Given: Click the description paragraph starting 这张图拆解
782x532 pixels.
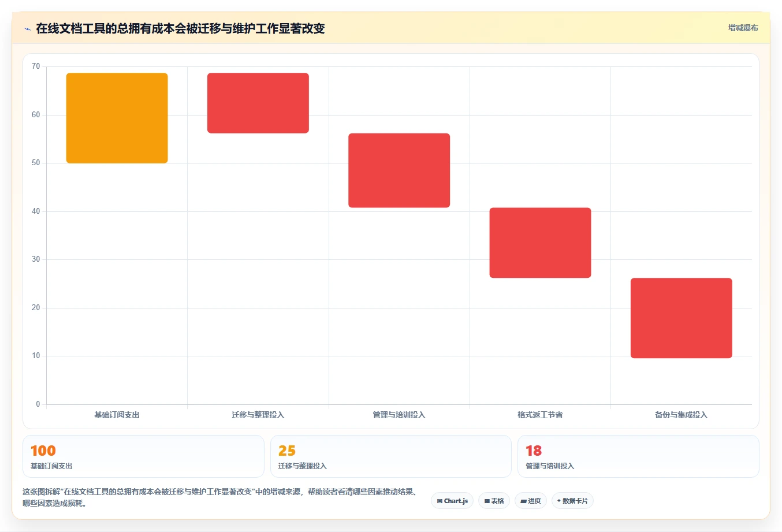Looking at the screenshot, I should point(221,497).
